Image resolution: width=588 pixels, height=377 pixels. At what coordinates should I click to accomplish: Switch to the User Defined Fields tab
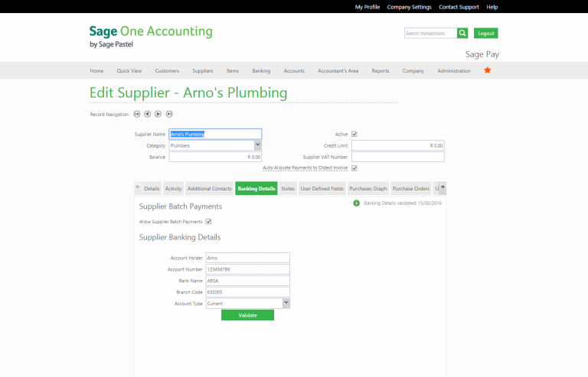(322, 188)
